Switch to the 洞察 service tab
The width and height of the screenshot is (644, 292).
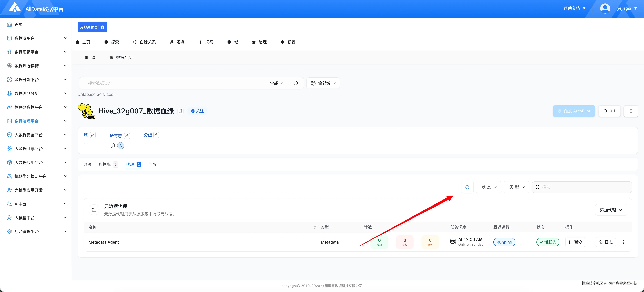click(x=88, y=164)
